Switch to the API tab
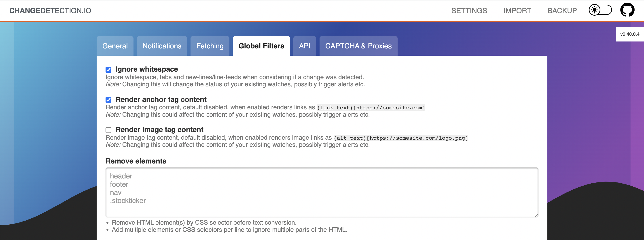The image size is (644, 240). tap(305, 46)
